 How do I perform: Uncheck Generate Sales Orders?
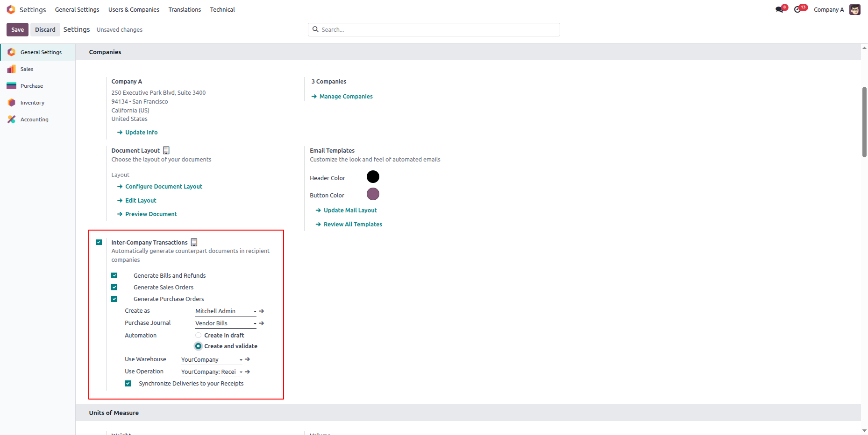click(114, 287)
